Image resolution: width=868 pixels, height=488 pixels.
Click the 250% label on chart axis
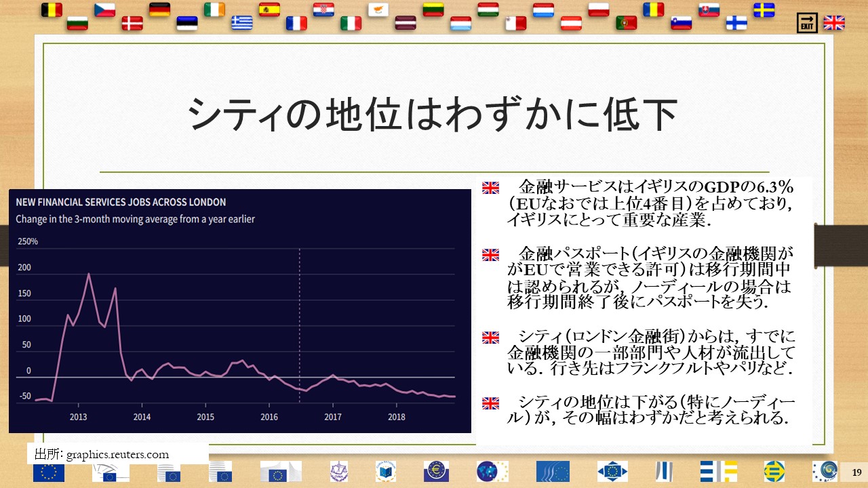click(x=27, y=242)
